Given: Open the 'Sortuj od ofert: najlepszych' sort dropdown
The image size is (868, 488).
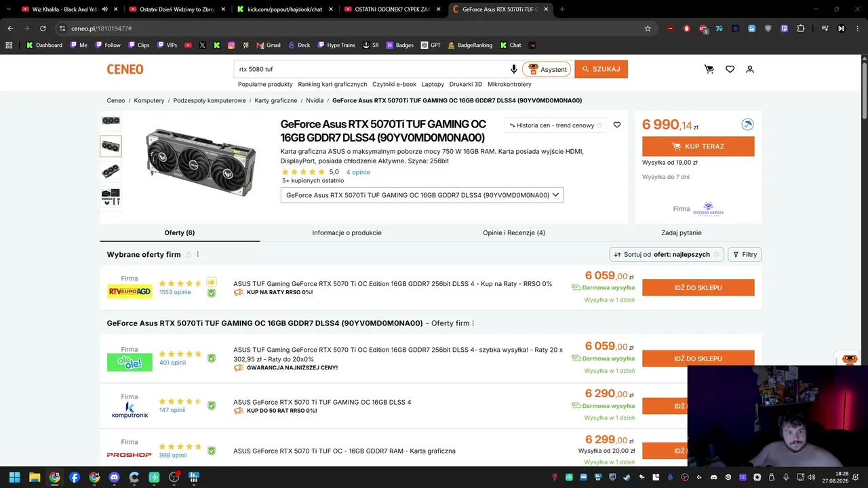Looking at the screenshot, I should (x=665, y=254).
